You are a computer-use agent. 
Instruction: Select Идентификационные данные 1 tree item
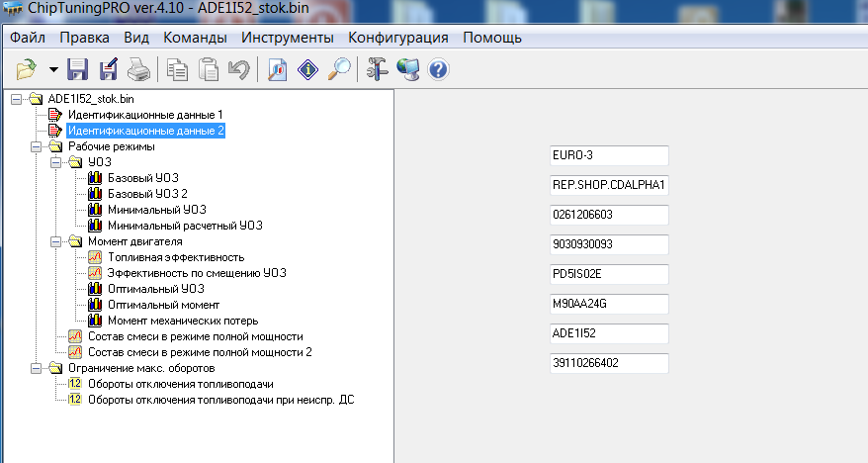(145, 115)
